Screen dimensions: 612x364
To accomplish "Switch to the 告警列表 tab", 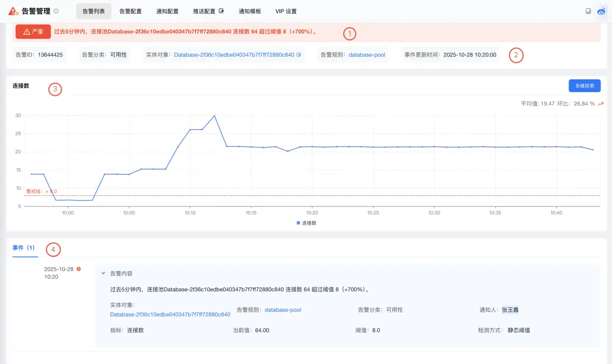I will pyautogui.click(x=93, y=11).
